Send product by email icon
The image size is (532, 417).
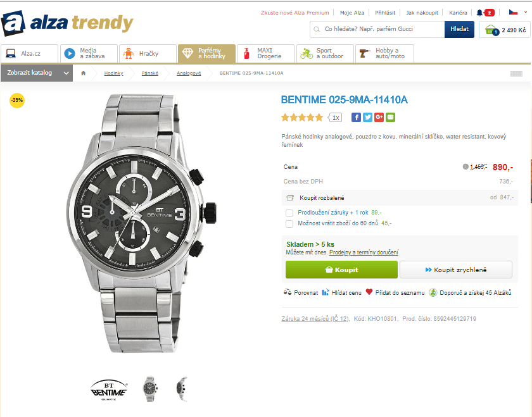[390, 117]
